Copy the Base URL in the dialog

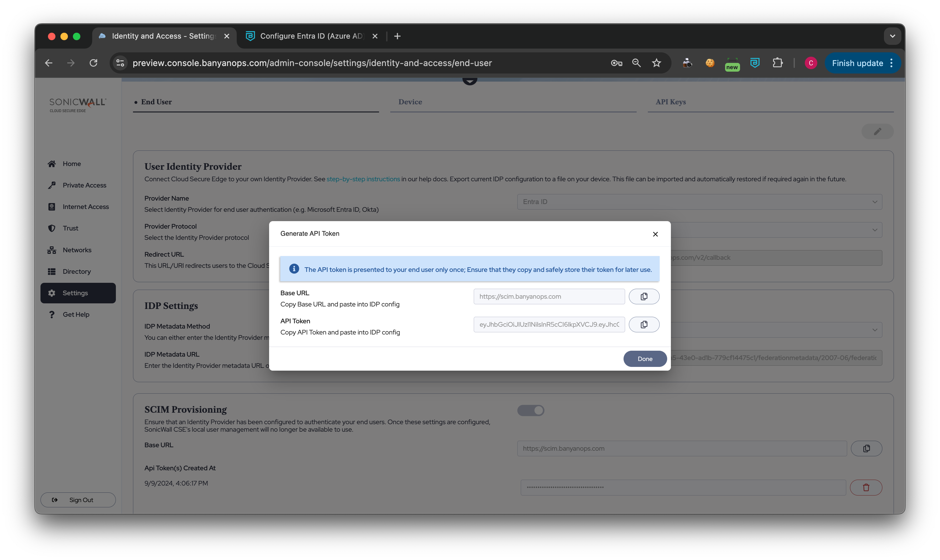pos(644,297)
